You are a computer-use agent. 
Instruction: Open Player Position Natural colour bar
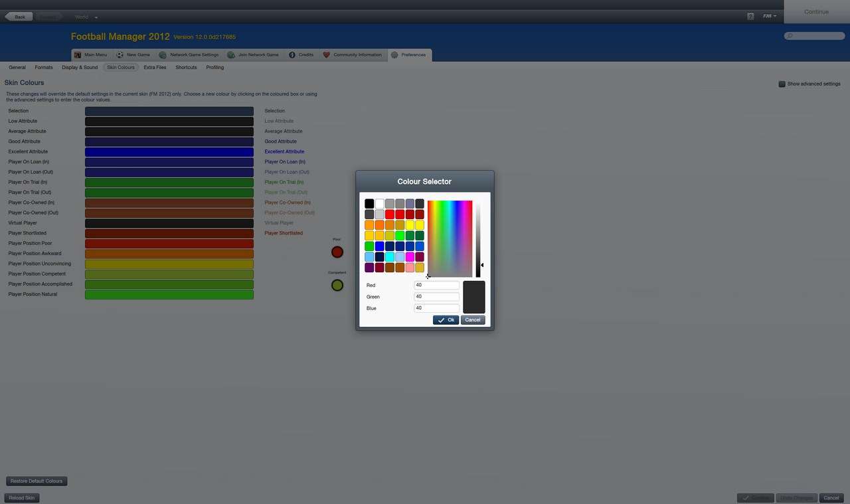click(x=169, y=295)
